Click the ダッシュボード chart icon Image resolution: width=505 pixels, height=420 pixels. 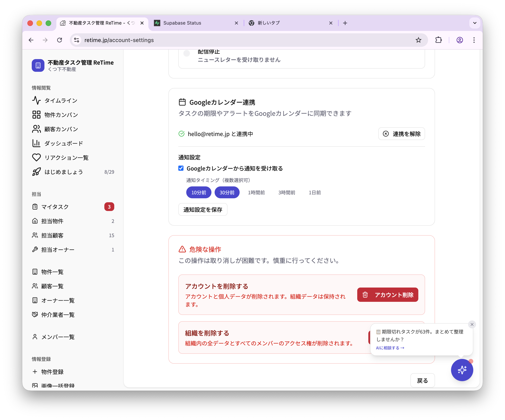tap(36, 143)
